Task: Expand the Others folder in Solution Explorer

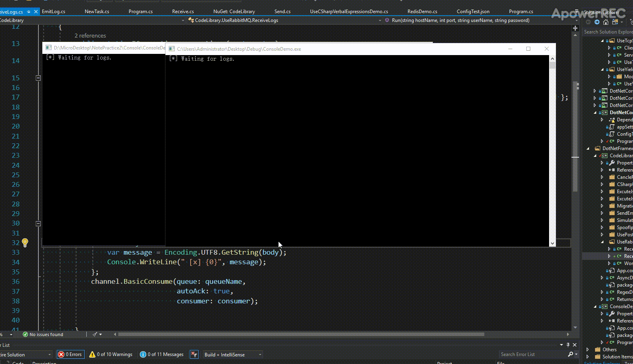Action: 588,350
